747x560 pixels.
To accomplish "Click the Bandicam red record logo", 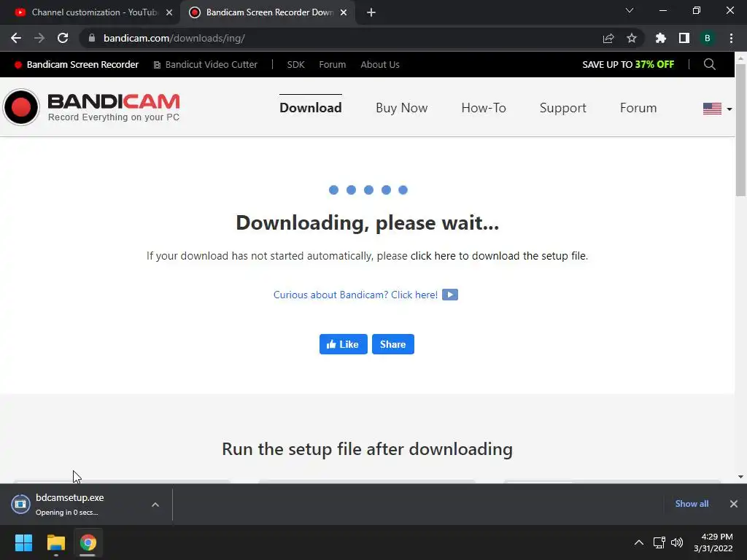I will 21,107.
